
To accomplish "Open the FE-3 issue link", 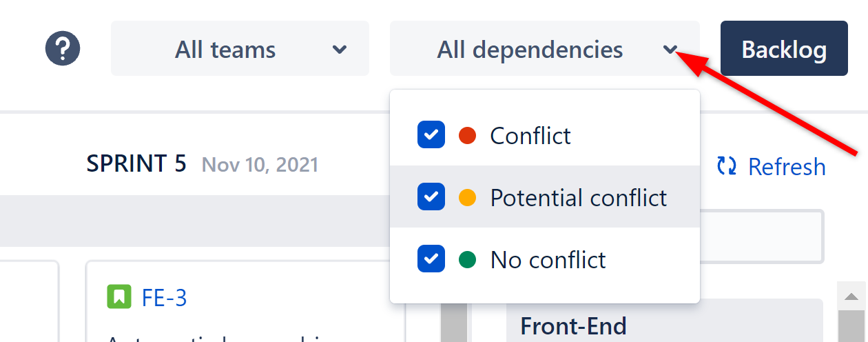I will coord(164,298).
